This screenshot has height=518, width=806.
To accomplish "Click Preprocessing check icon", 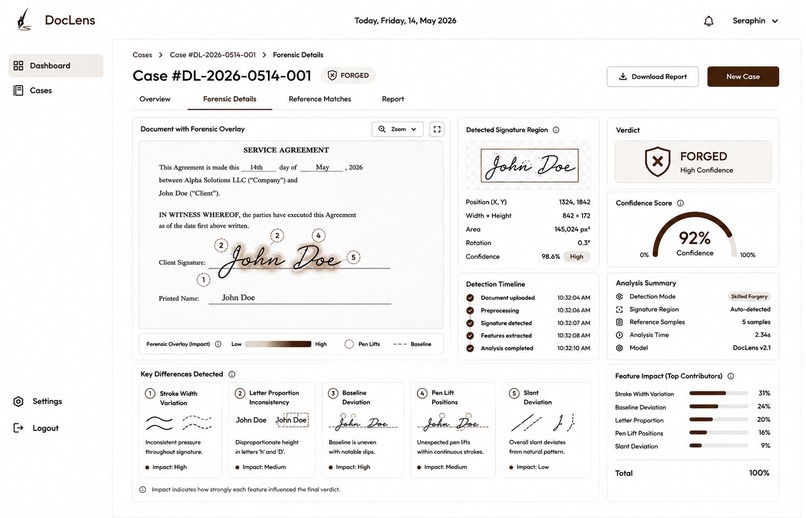I will pyautogui.click(x=470, y=310).
